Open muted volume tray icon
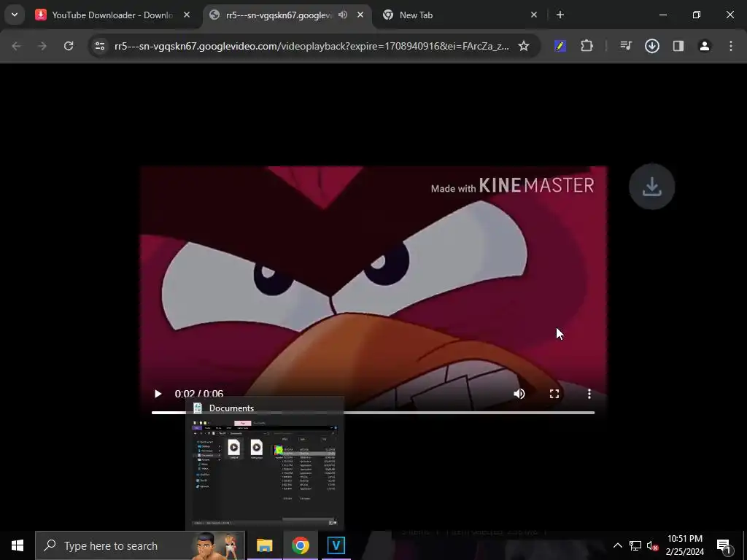The image size is (747, 560). pos(652,545)
